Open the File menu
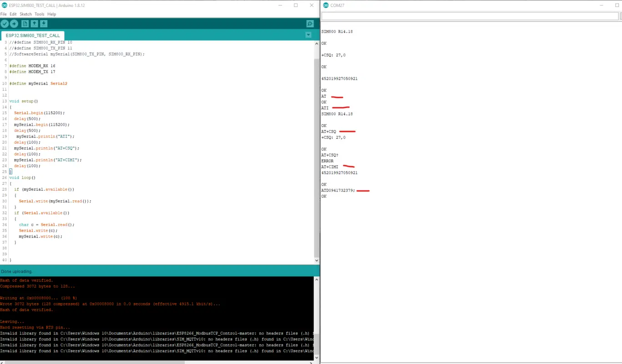622x364 pixels. [x=4, y=14]
